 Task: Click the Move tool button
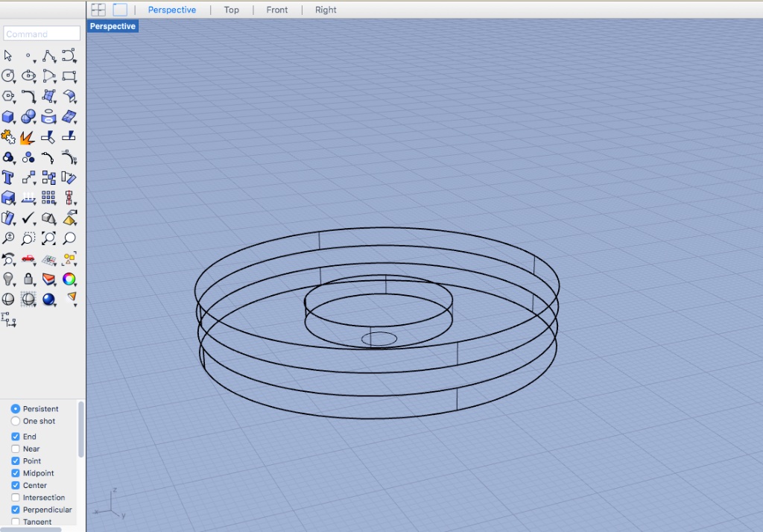click(28, 177)
